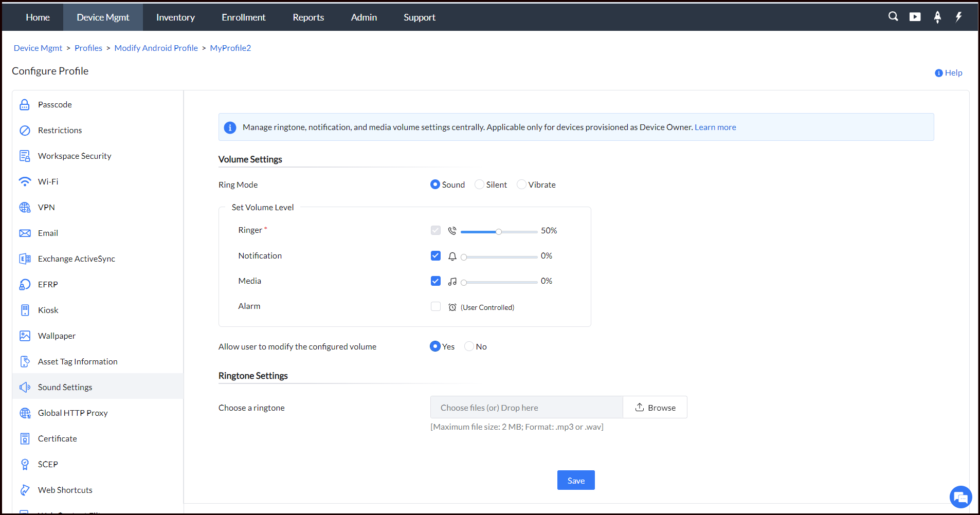Click the ringtone file drop field

point(526,408)
